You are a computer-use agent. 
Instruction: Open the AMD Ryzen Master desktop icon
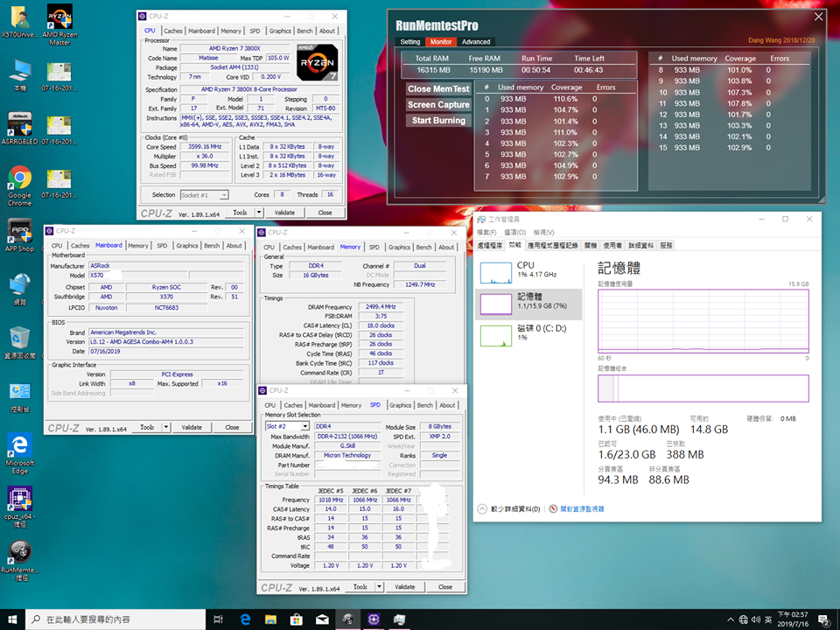pyautogui.click(x=59, y=24)
